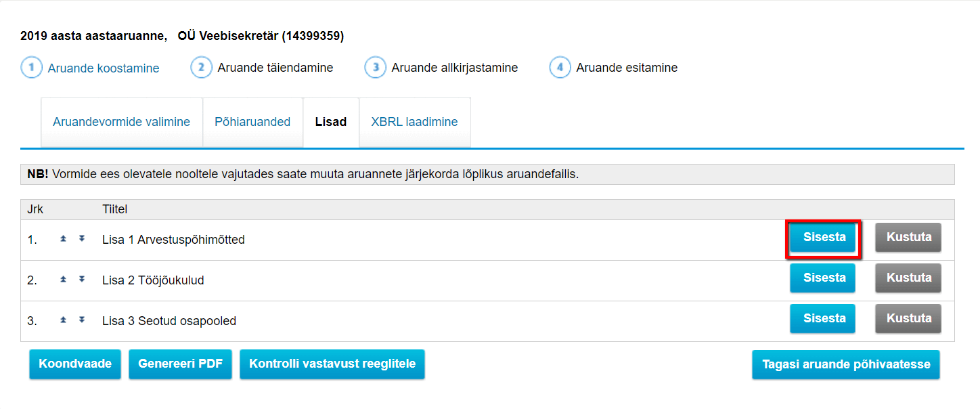Go back via Tagasi aruande põhivaatesse
This screenshot has height=409, width=980.
tap(846, 364)
